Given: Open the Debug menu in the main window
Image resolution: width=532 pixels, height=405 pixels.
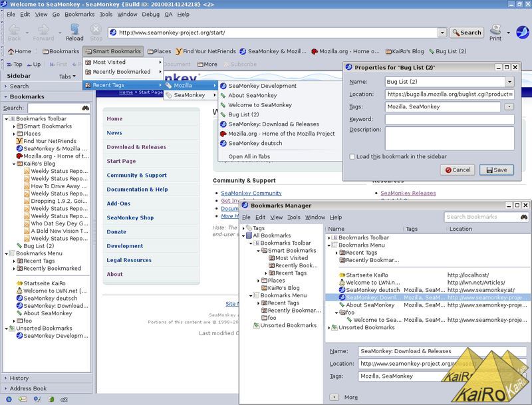Looking at the screenshot, I should 151,14.
